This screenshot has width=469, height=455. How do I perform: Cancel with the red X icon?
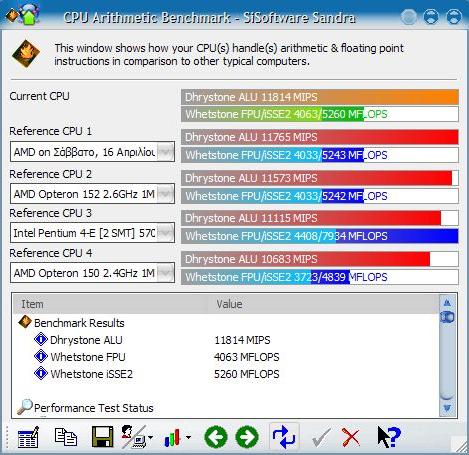[x=351, y=437]
